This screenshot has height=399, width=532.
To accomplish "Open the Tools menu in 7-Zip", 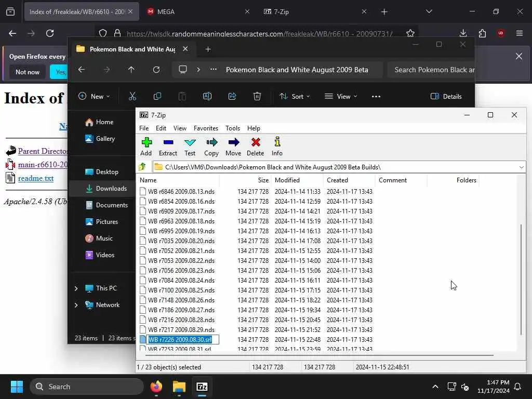I will point(233,128).
